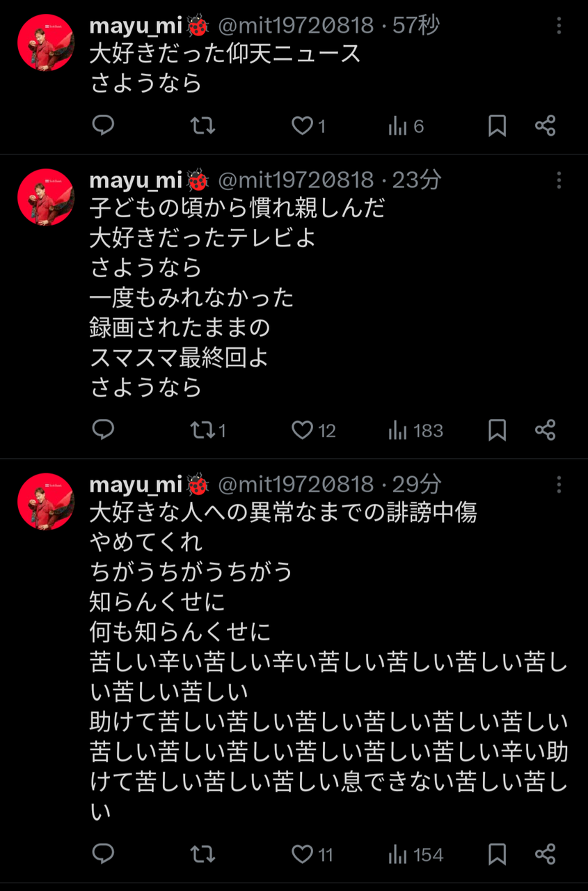Open more options for the 57秒 tweet

tap(559, 26)
